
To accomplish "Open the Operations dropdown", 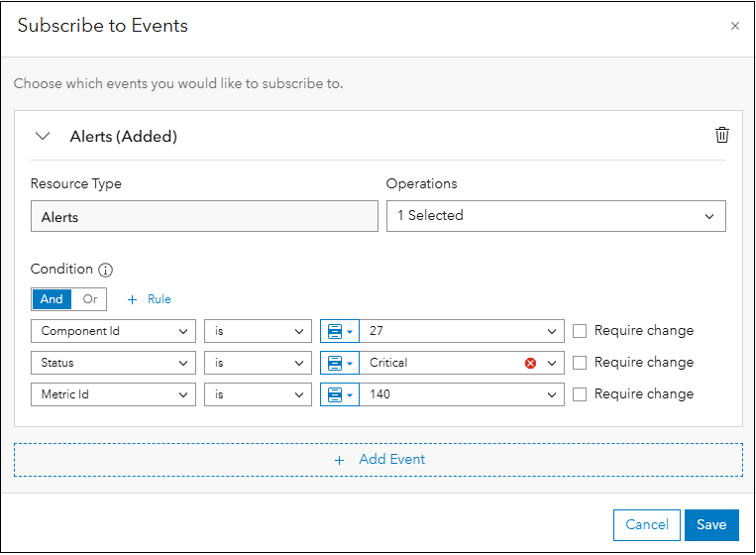I will click(x=555, y=216).
